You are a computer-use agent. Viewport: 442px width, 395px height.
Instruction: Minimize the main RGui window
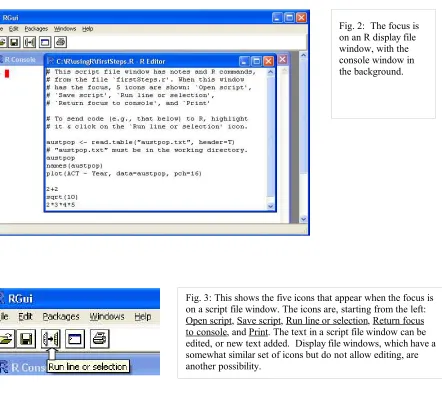[277, 17]
